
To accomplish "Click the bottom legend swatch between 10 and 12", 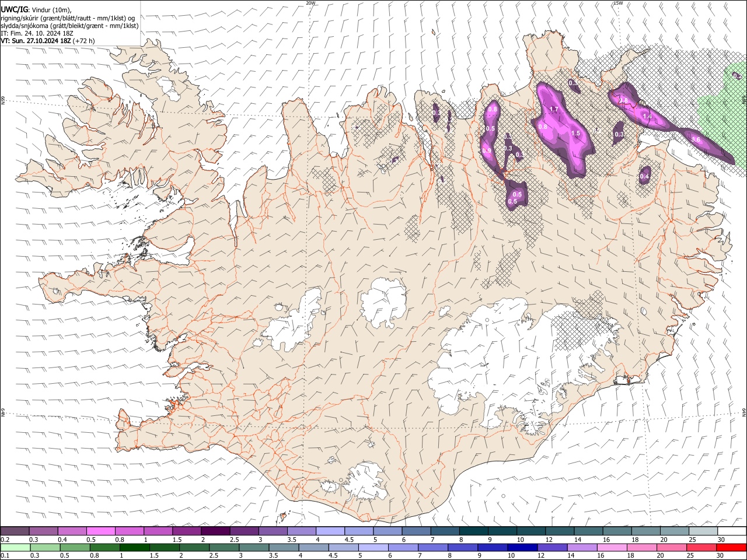I will 522,548.
